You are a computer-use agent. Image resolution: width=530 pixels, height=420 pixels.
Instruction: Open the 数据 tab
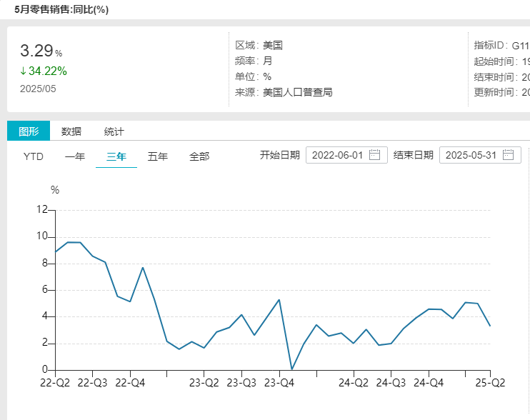click(71, 131)
